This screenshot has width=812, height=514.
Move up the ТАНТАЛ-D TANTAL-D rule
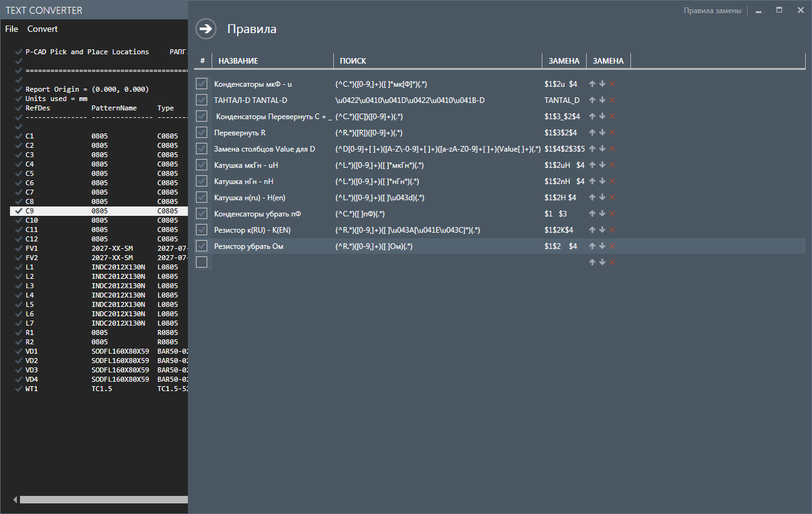tap(592, 100)
